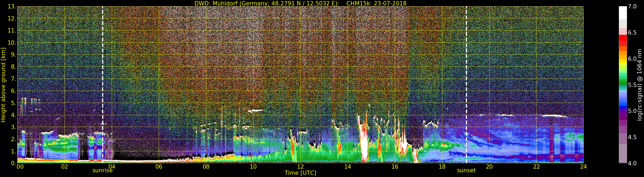
Task: Click the '08' time axis tick label
Action: [206, 167]
